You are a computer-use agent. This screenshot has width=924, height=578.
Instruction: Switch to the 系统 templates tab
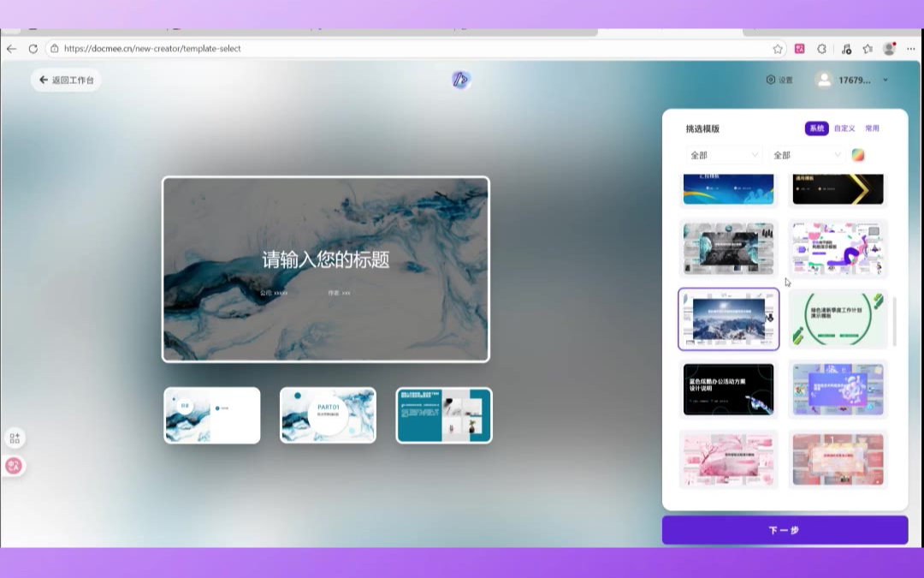click(816, 128)
